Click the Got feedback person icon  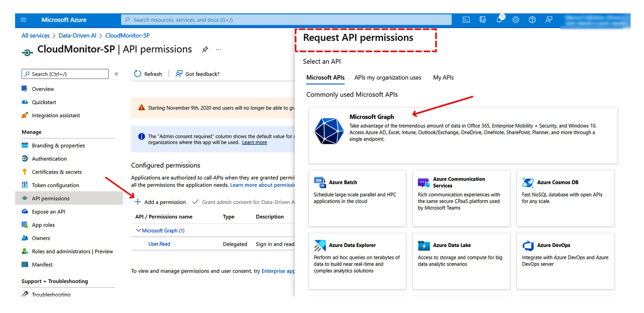click(179, 74)
